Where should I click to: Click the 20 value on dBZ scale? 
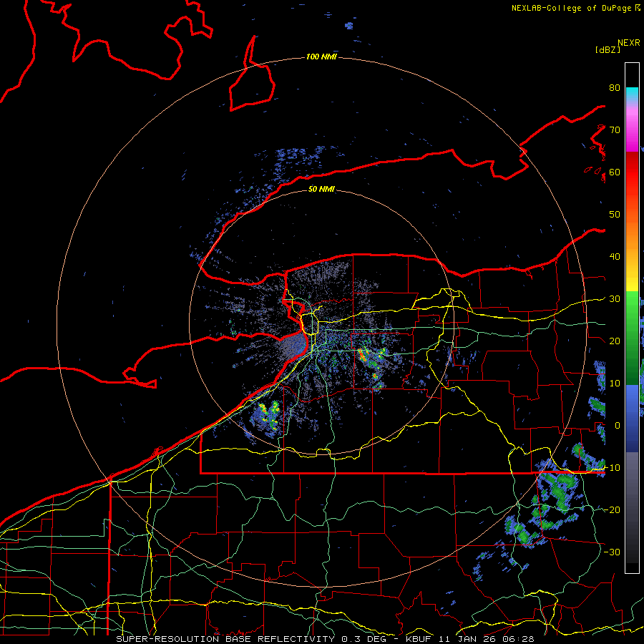pos(615,341)
